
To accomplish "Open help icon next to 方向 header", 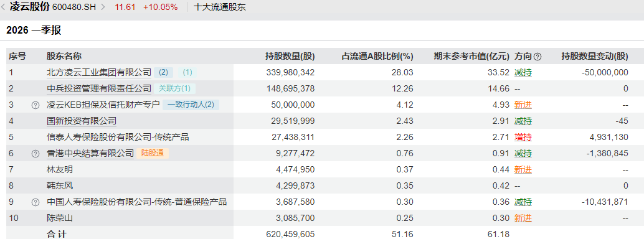I will pos(537,57).
